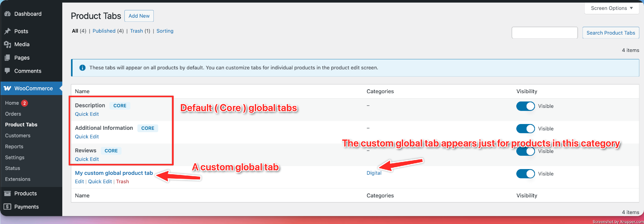Image resolution: width=644 pixels, height=224 pixels.
Task: Open the Orders submenu item
Action: click(x=13, y=114)
